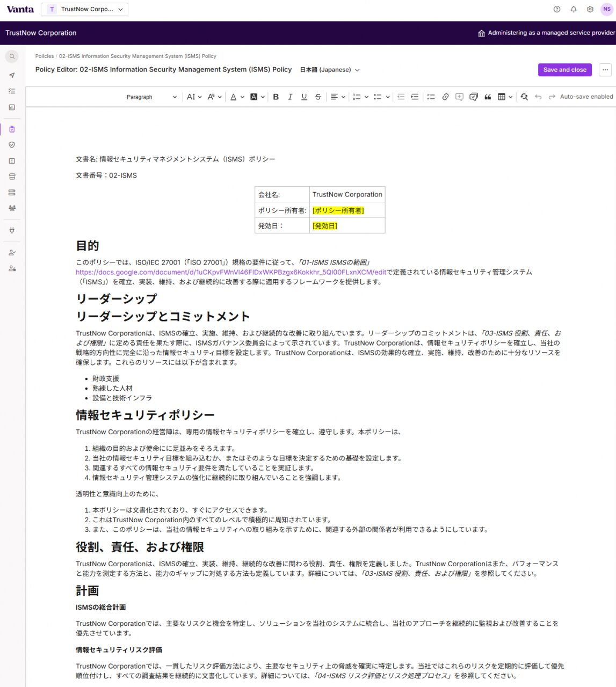Open the text alignment dropdown
This screenshot has height=687, width=616.
pos(338,97)
